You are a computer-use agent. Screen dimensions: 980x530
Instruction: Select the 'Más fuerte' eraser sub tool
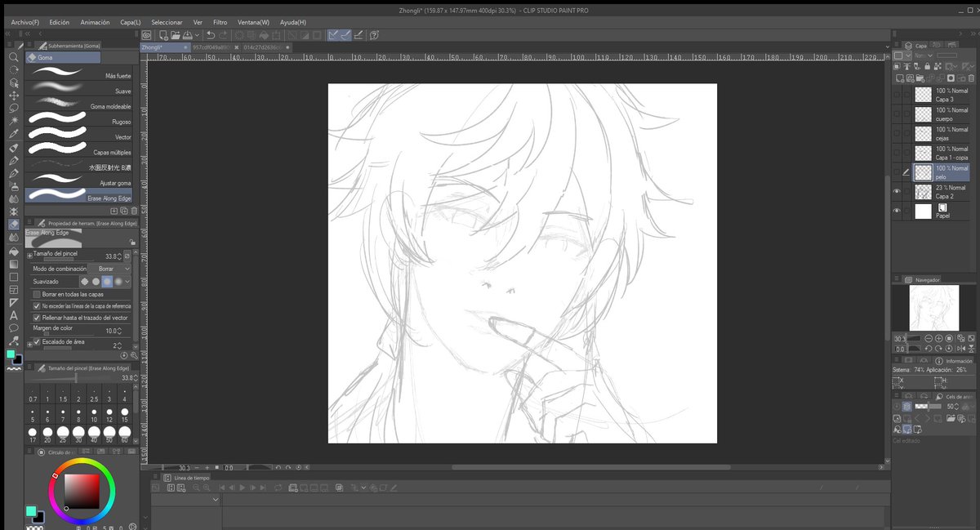coord(79,73)
